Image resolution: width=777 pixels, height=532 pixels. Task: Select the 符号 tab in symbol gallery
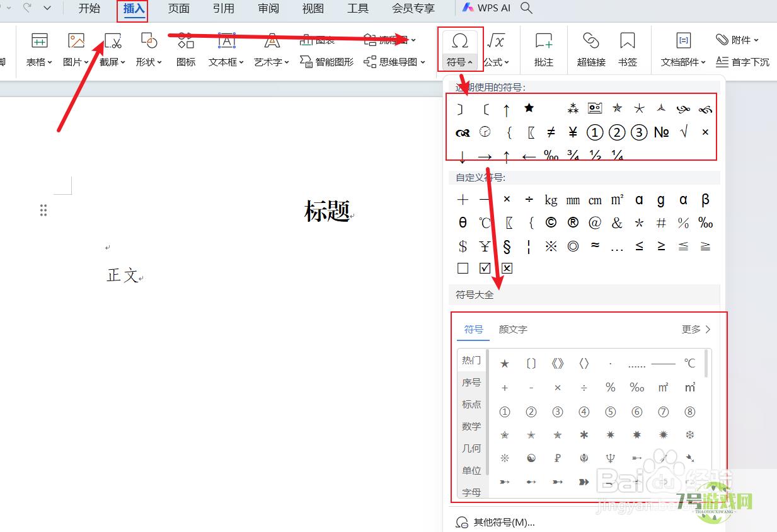tap(474, 329)
